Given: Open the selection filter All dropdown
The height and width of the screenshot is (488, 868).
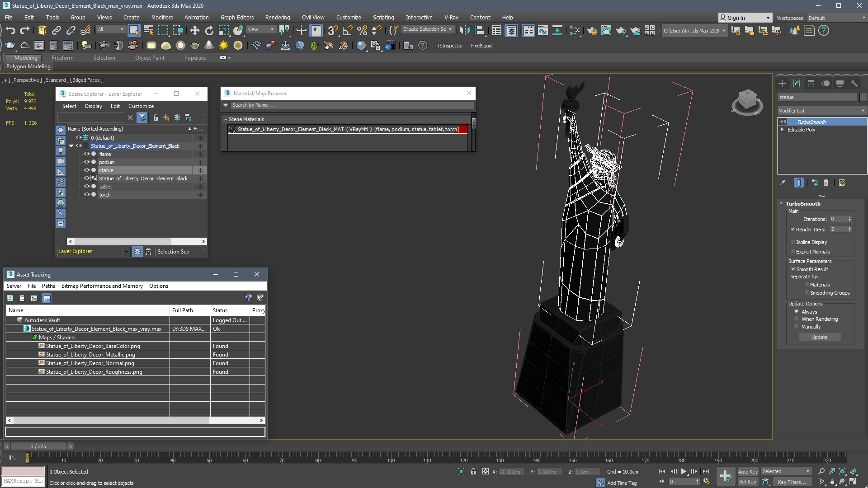Looking at the screenshot, I should (x=110, y=29).
